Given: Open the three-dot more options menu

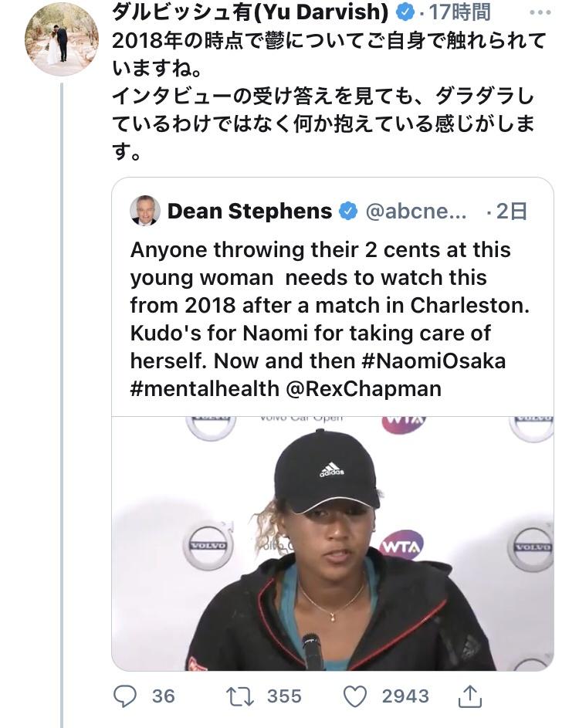Looking at the screenshot, I should tap(540, 12).
